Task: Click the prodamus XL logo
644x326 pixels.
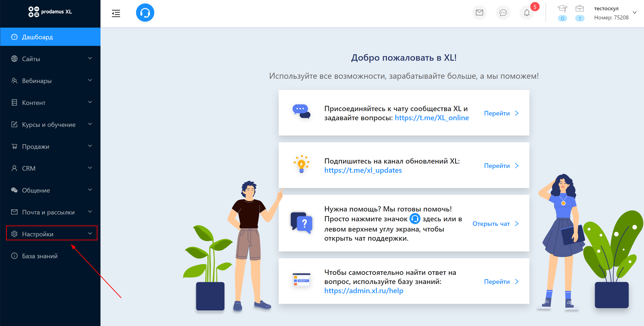Action: pos(50,12)
